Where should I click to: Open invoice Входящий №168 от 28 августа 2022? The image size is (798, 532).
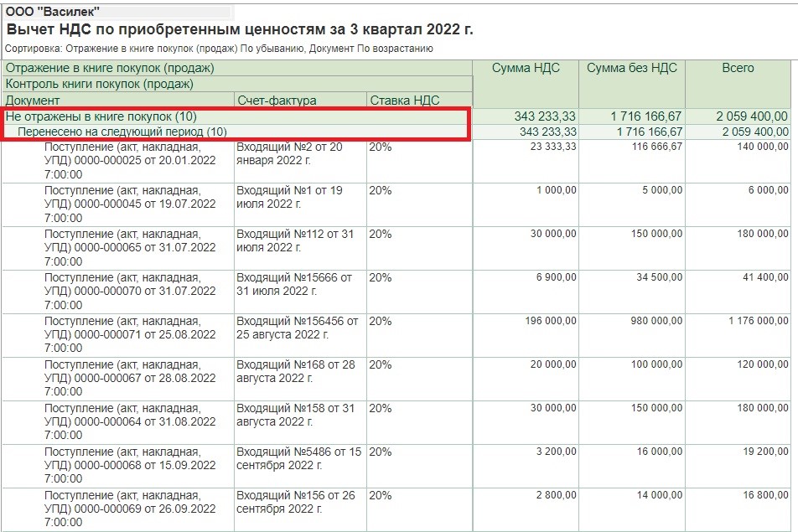[x=295, y=372]
